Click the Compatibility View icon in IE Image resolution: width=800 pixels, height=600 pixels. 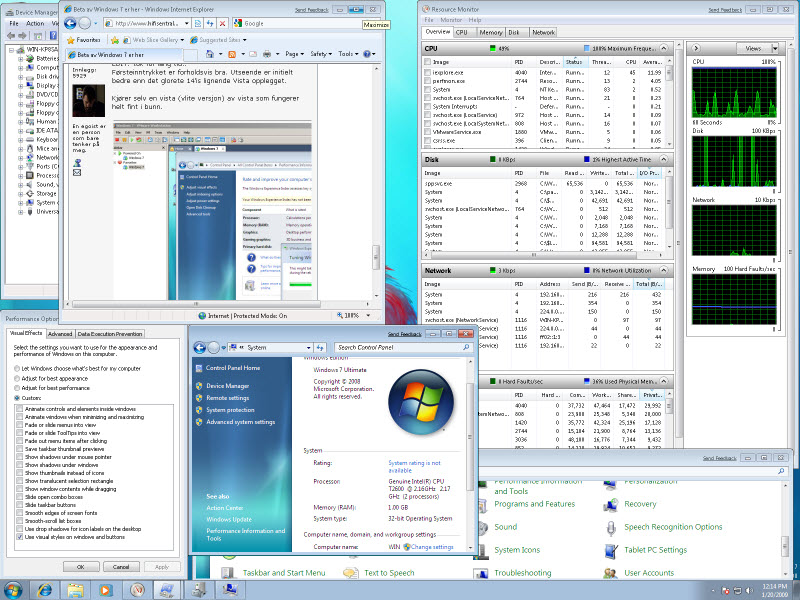click(198, 23)
